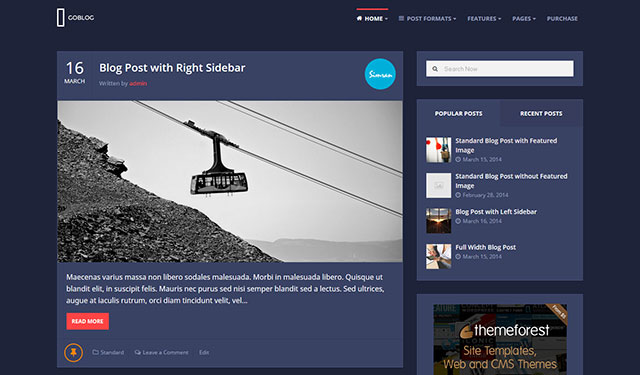The image size is (640, 375).
Task: Open the Full Width Blog Post thumbnail
Action: (x=439, y=256)
